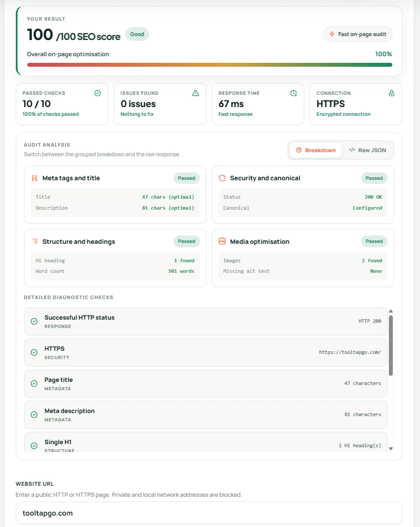Click the Fast on-page audit button
This screenshot has width=420, height=527.
pos(358,34)
